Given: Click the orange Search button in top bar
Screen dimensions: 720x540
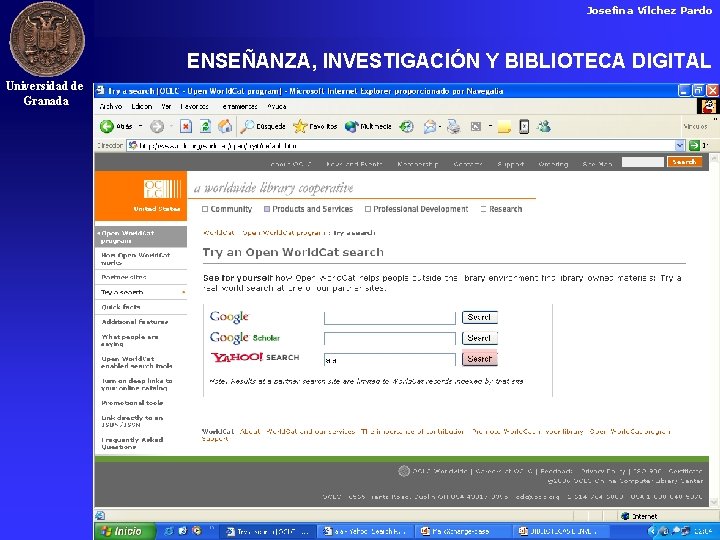Looking at the screenshot, I should 684,162.
